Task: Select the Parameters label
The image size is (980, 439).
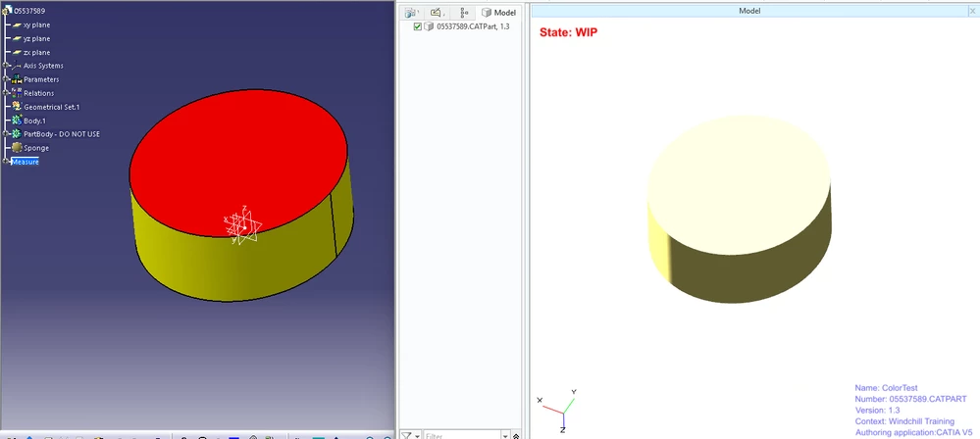Action: 41,79
